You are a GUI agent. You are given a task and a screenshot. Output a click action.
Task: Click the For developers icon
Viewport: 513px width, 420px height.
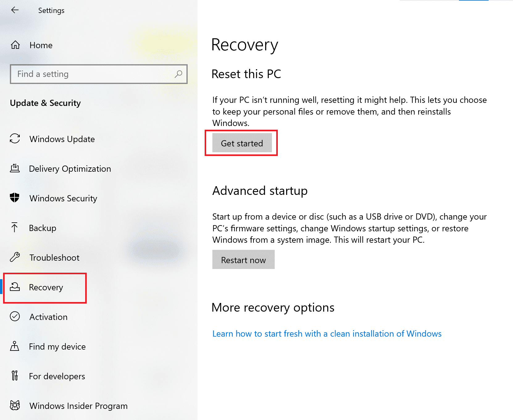point(15,376)
